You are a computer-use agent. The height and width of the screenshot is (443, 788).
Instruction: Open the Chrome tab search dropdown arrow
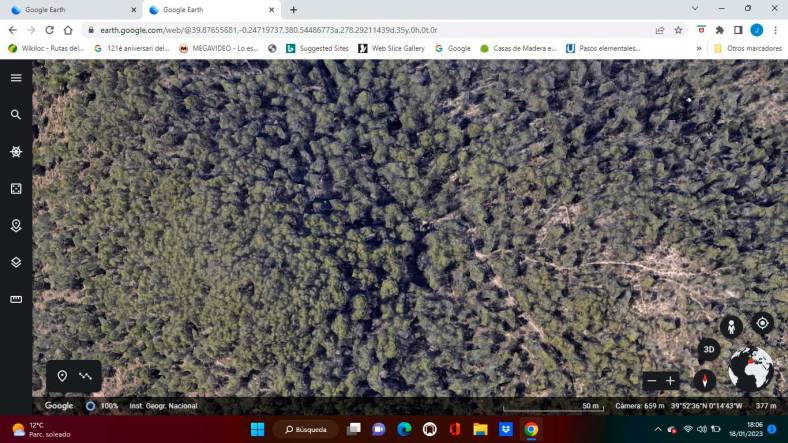[x=695, y=9]
